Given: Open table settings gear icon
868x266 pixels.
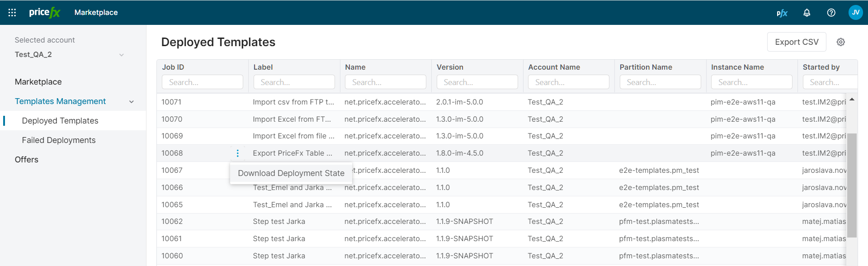Looking at the screenshot, I should 840,42.
